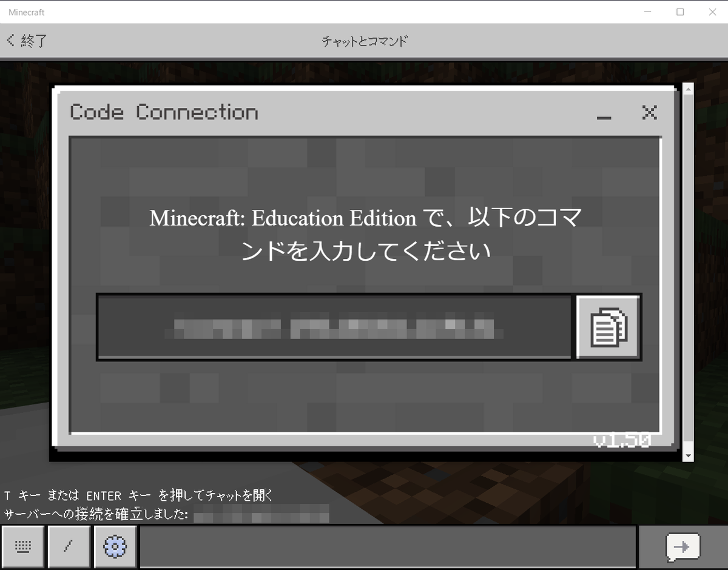Open chat settings gear icon
The height and width of the screenshot is (570, 728).
pyautogui.click(x=115, y=547)
